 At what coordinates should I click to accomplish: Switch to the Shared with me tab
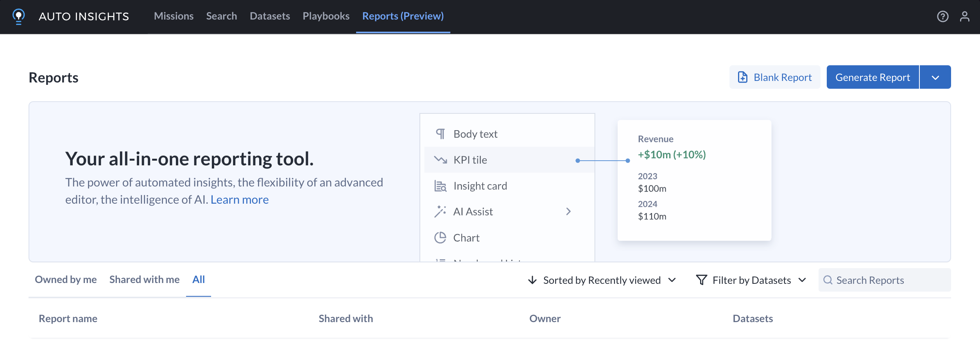click(x=144, y=279)
